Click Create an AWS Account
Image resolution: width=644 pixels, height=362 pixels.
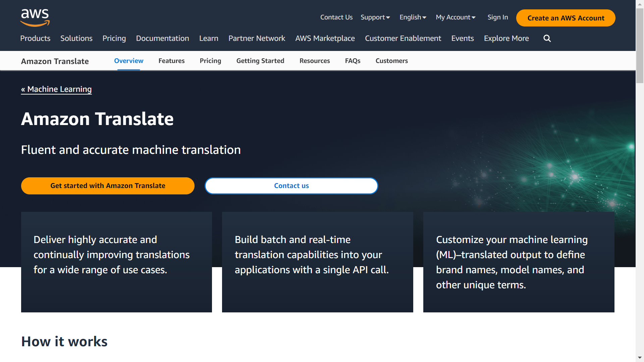click(x=566, y=18)
